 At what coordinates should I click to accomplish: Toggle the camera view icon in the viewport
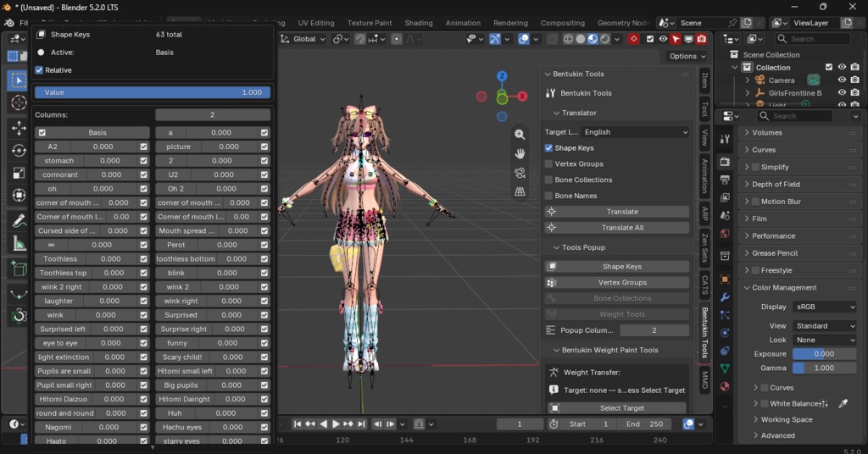(520, 173)
